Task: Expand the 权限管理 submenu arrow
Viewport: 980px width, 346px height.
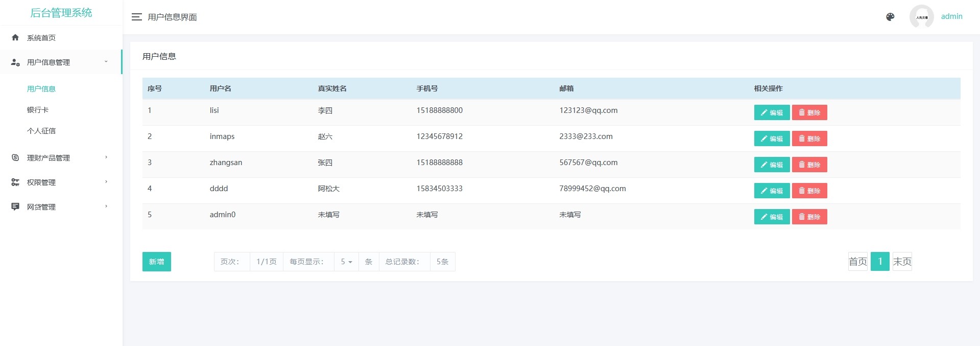Action: [x=106, y=182]
